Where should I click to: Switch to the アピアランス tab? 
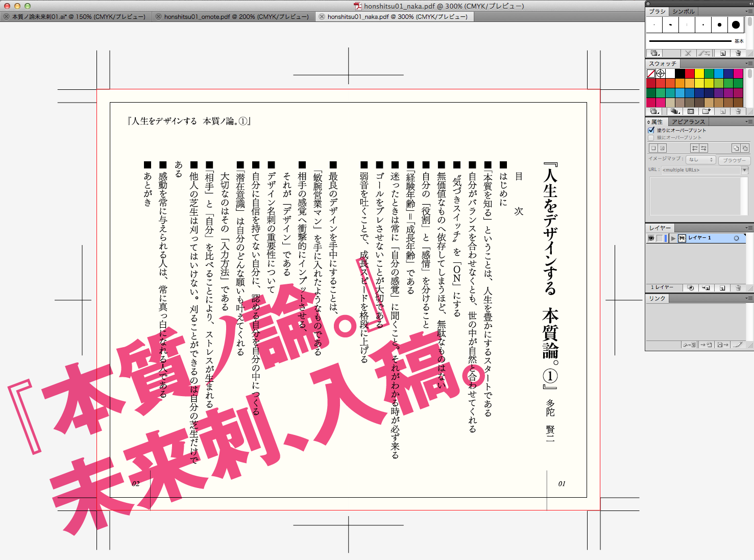pyautogui.click(x=688, y=121)
